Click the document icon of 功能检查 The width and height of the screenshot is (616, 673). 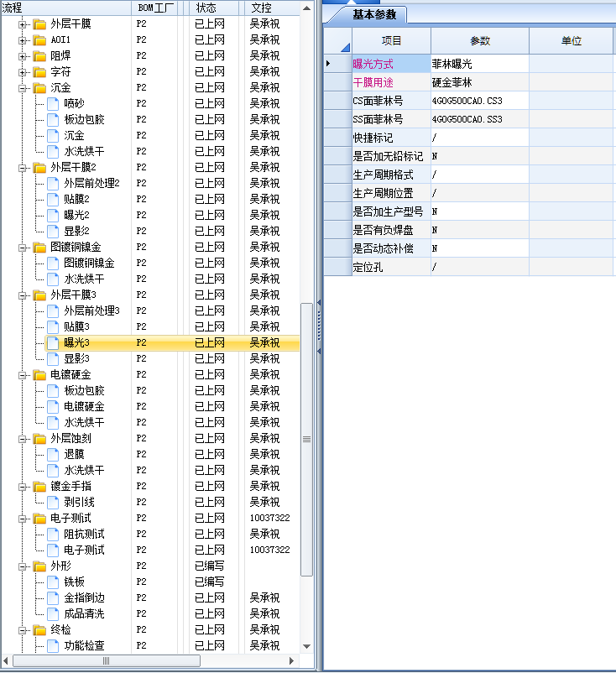(x=53, y=645)
